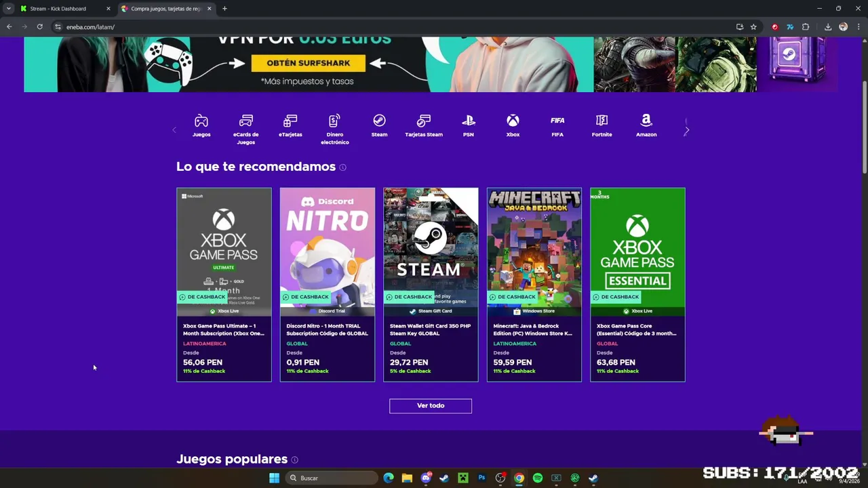Open Chrome downloads icon

tap(828, 27)
